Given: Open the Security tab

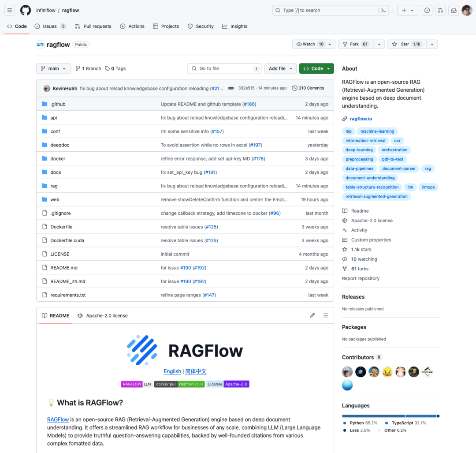Looking at the screenshot, I should pyautogui.click(x=201, y=26).
